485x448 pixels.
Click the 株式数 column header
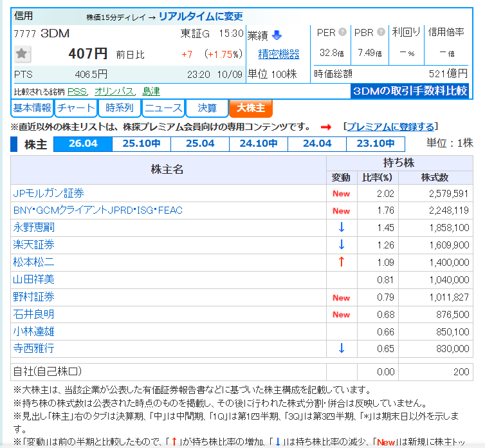point(435,178)
